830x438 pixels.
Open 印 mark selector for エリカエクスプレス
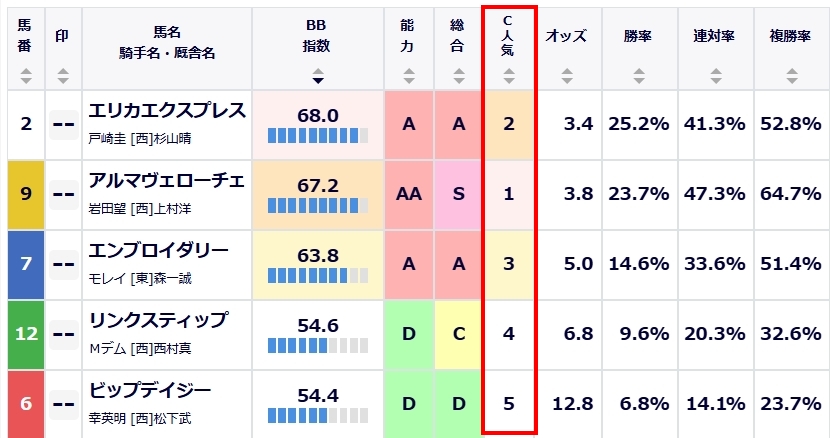point(64,124)
